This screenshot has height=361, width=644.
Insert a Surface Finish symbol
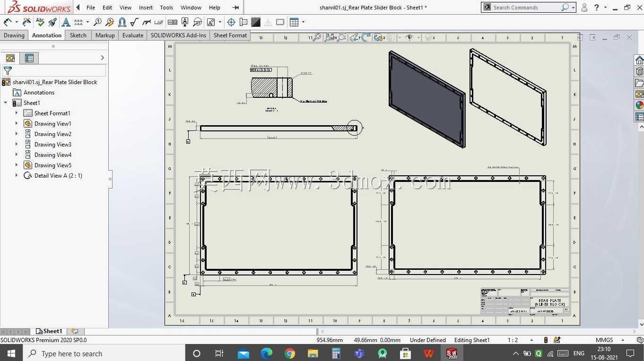click(134, 22)
